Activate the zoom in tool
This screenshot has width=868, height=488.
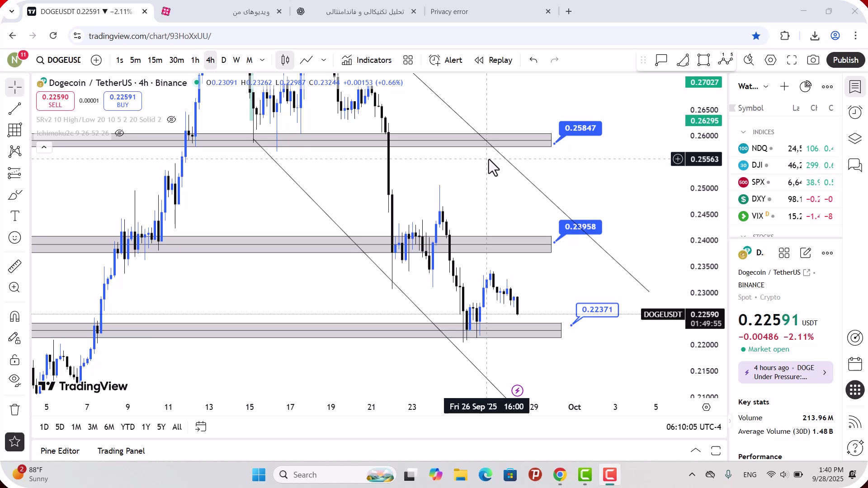(15, 287)
